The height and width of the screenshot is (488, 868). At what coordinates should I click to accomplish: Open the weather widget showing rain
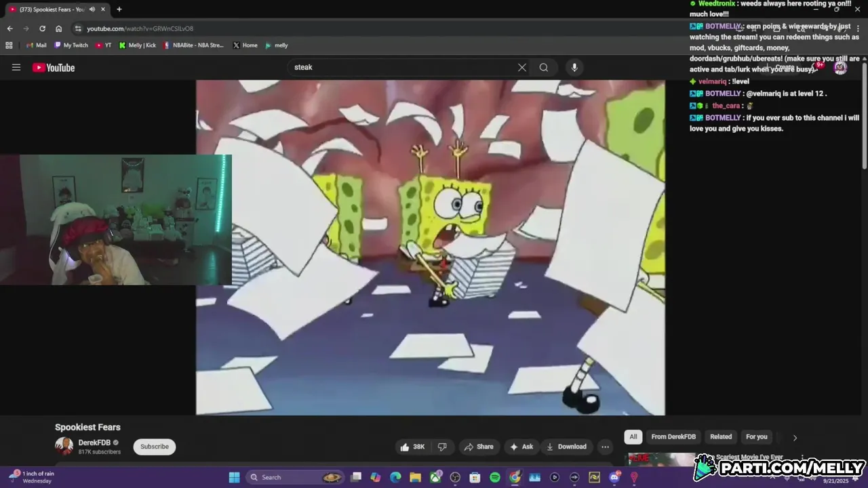click(31, 477)
